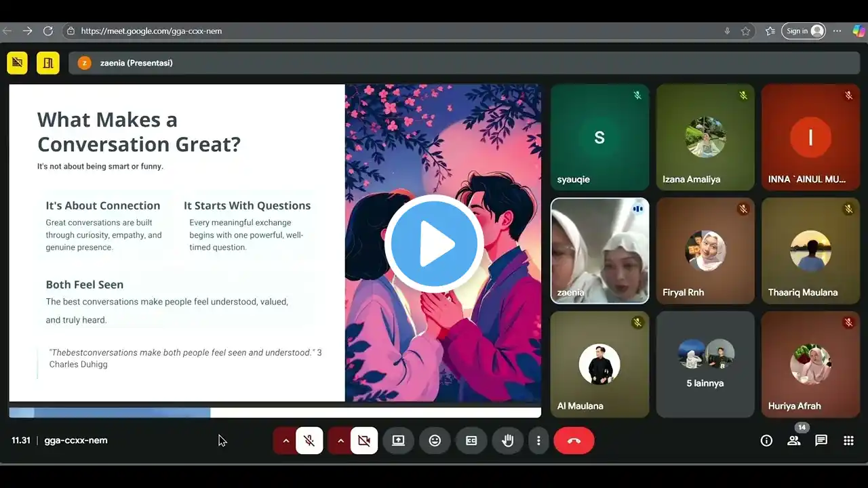Click the microphone icon in the address bar
868x488 pixels.
point(727,31)
